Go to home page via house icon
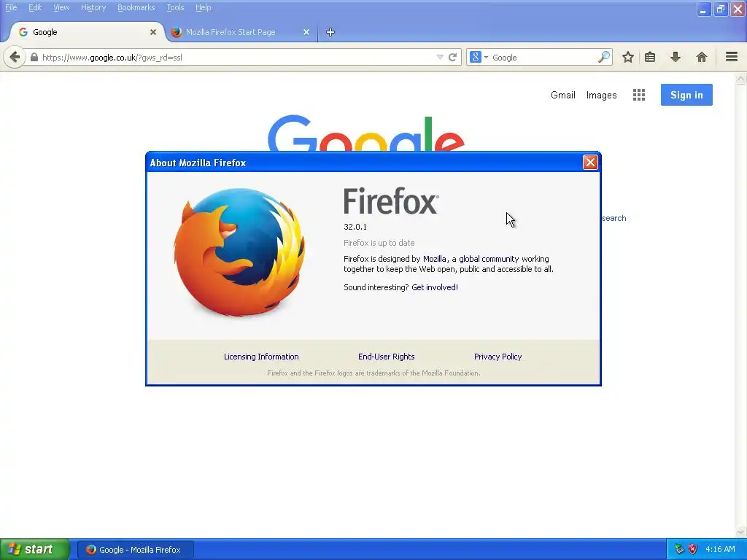This screenshot has width=747, height=560. 701,57
